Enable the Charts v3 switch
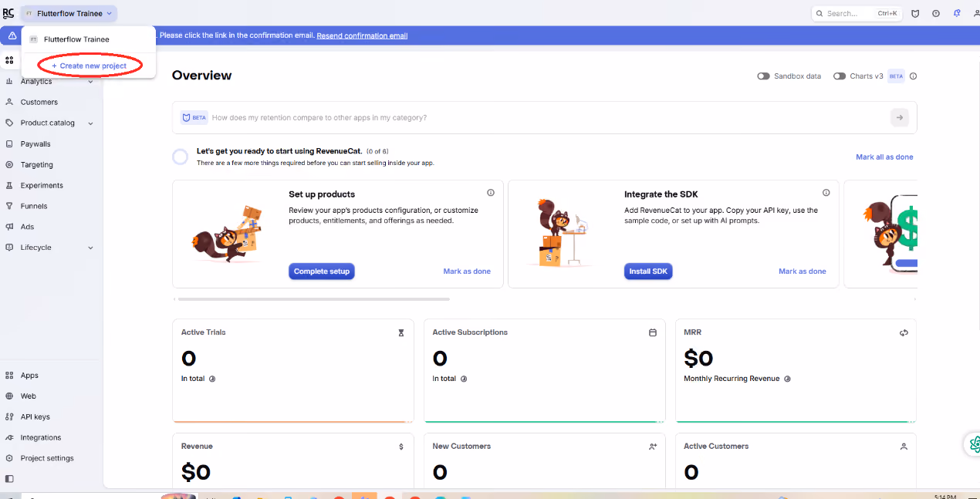Image resolution: width=980 pixels, height=499 pixels. pos(840,76)
